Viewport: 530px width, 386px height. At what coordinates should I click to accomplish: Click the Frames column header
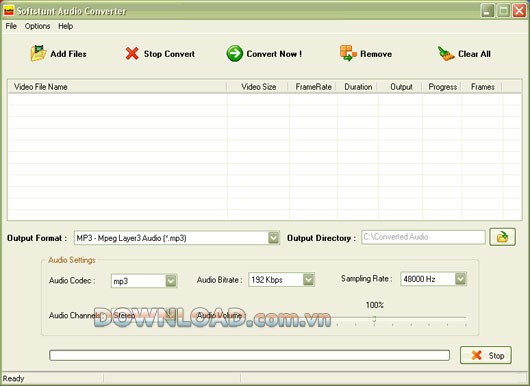pyautogui.click(x=482, y=87)
